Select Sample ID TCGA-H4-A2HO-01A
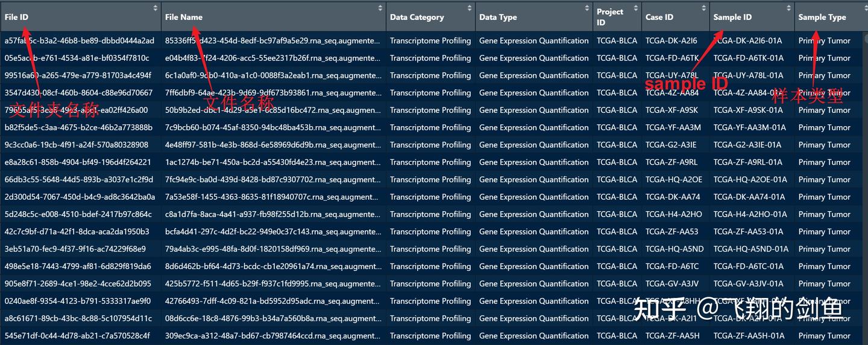The image size is (868, 345). pyautogui.click(x=750, y=214)
